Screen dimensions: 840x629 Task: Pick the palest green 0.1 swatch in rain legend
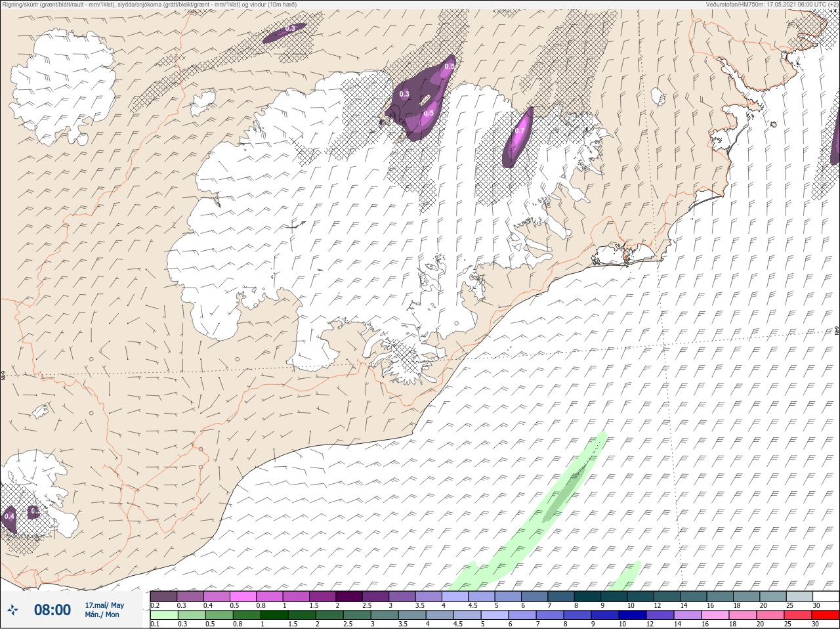click(x=163, y=615)
